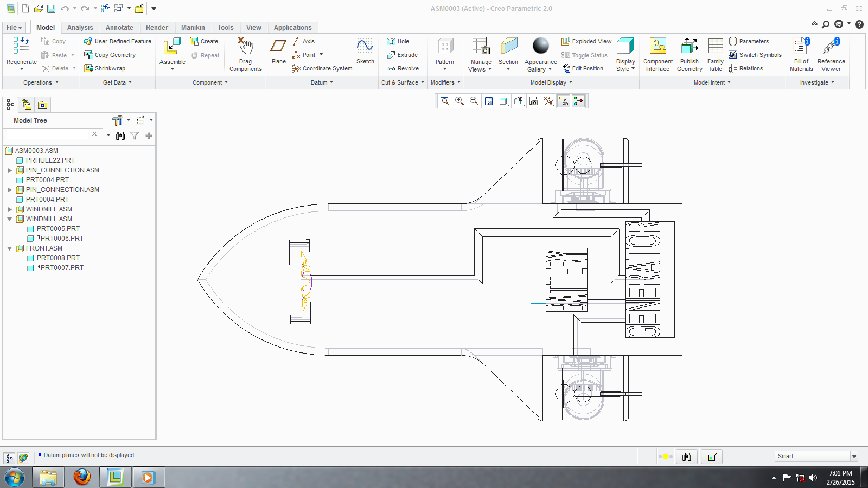Open file with the folder icon

point(38,9)
